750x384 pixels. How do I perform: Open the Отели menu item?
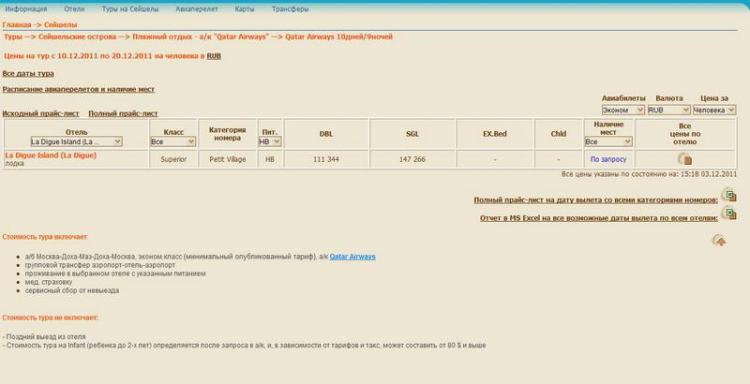tap(74, 9)
